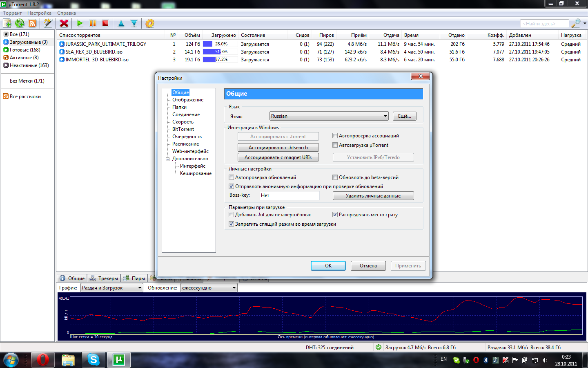
Task: Open the Язык Russian language dropdown
Action: [329, 116]
